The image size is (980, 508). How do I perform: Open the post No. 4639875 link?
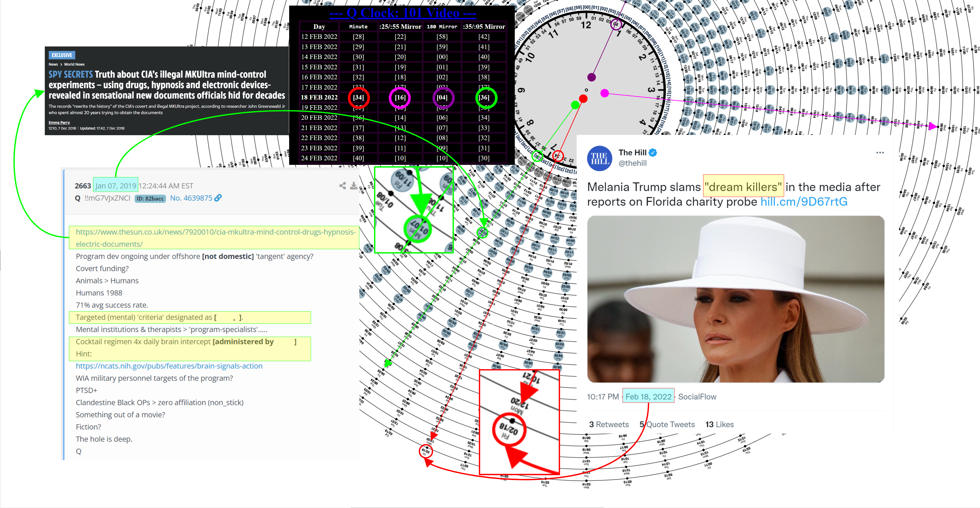pos(191,198)
